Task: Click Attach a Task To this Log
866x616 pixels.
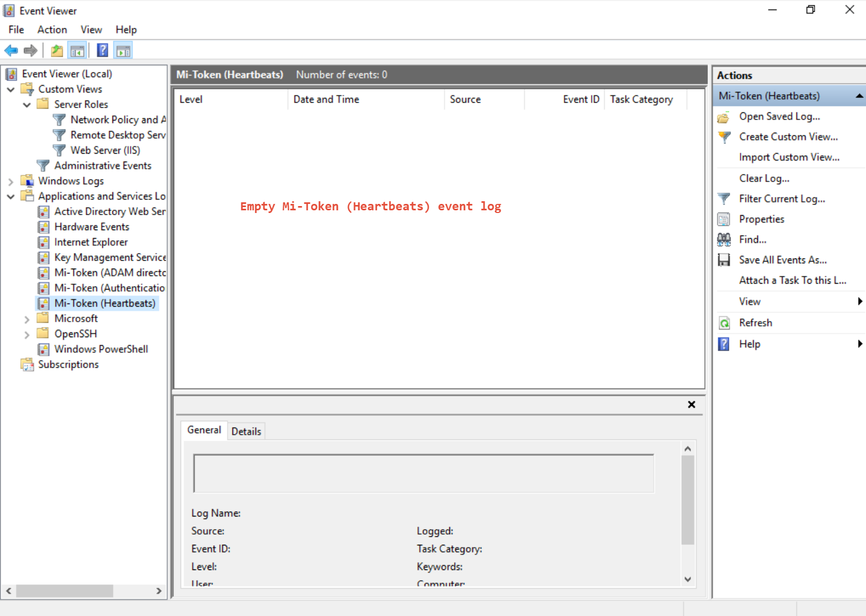Action: [793, 280]
